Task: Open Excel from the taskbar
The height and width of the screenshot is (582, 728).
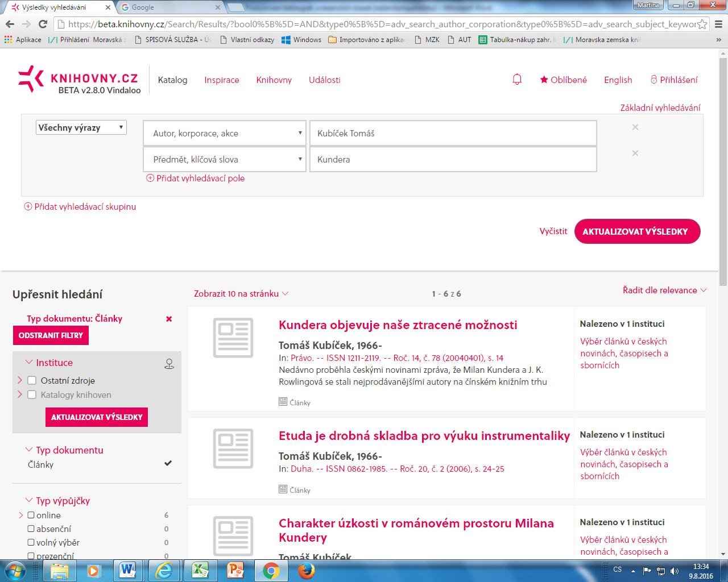Action: click(199, 571)
